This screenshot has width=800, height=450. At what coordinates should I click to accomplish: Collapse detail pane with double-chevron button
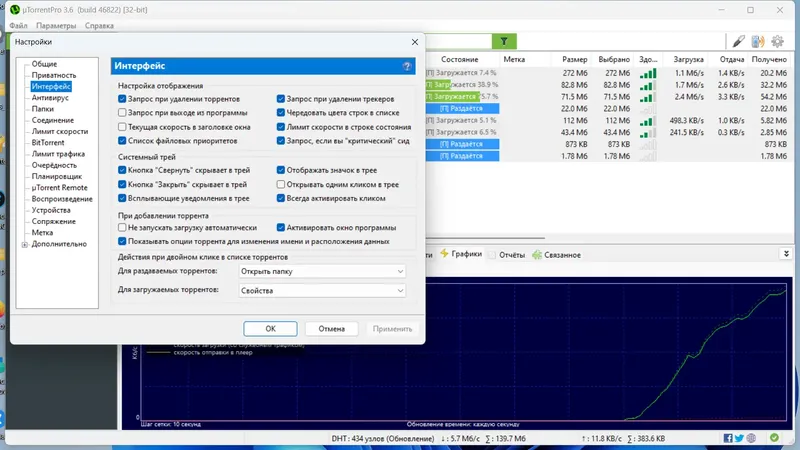click(786, 254)
